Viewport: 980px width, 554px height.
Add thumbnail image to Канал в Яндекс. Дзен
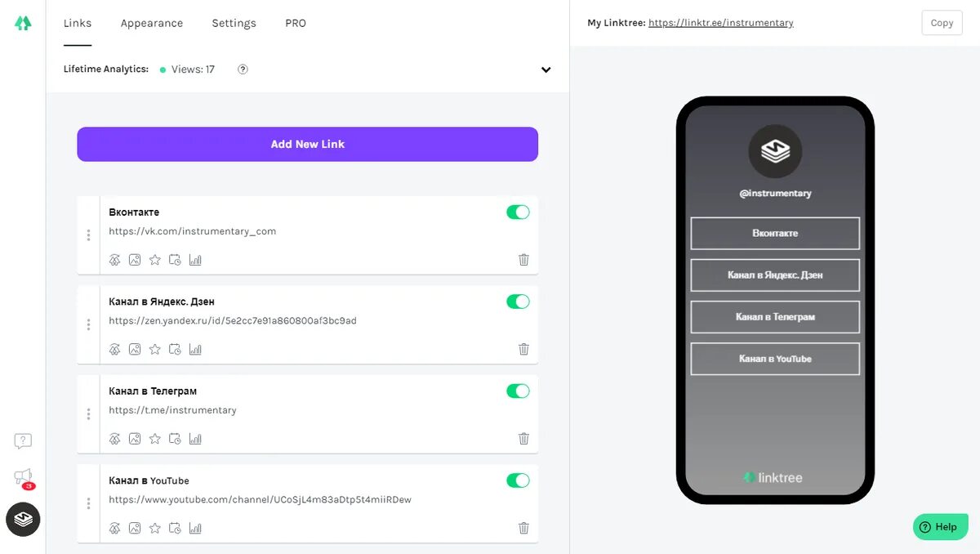[135, 349]
